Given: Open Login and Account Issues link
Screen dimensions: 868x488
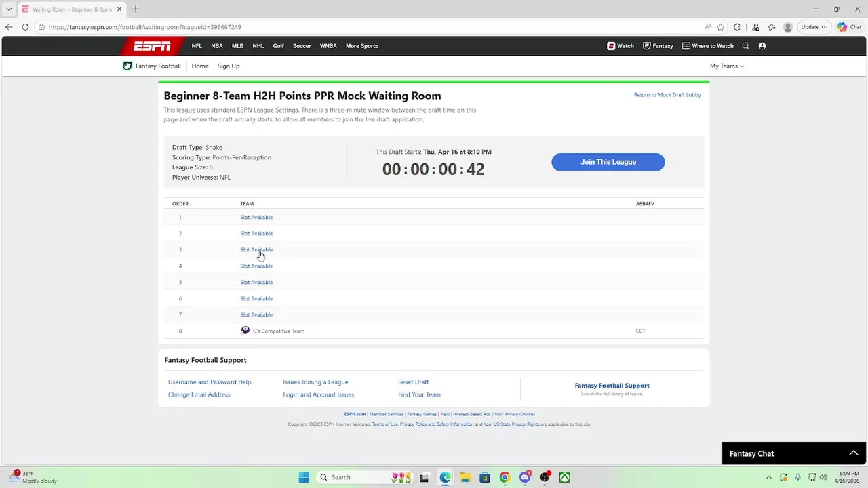Looking at the screenshot, I should (x=319, y=394).
